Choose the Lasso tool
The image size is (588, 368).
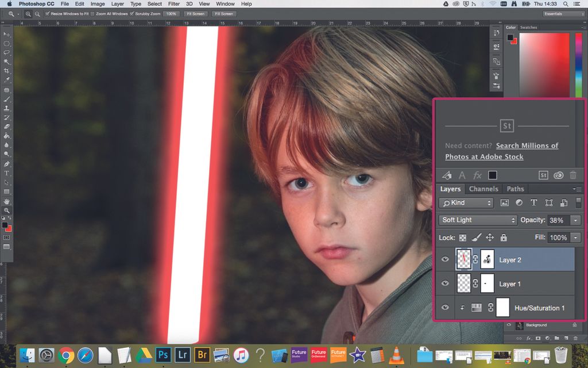click(7, 53)
